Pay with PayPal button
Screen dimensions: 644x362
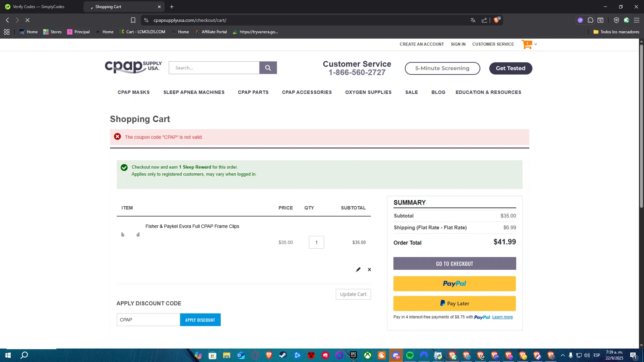(455, 284)
